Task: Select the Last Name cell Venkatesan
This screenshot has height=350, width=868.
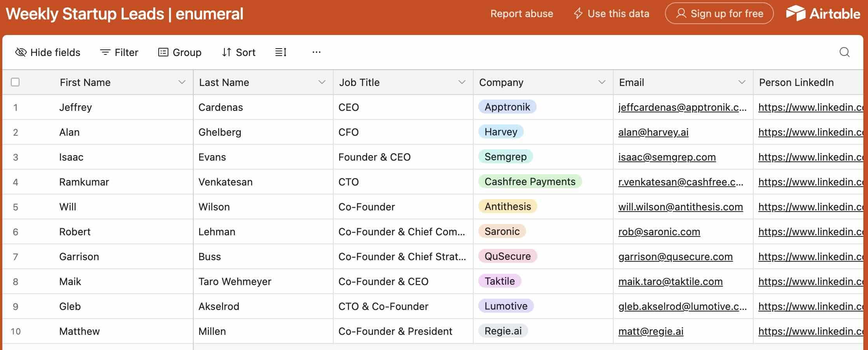Action: (x=226, y=182)
